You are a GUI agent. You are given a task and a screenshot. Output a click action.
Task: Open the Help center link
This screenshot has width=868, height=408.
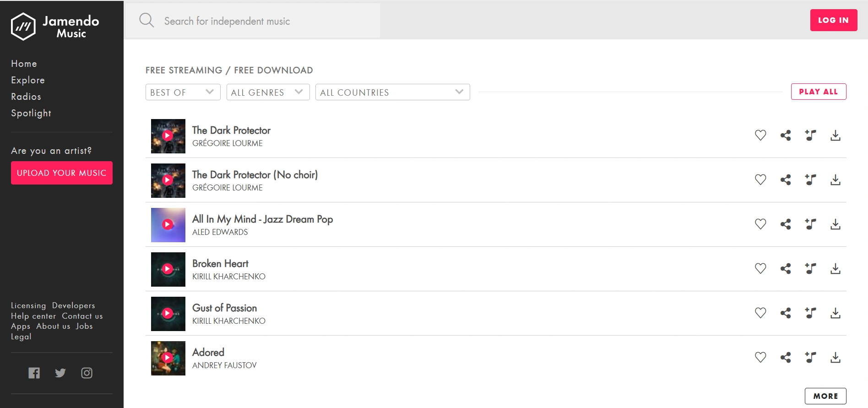[33, 316]
